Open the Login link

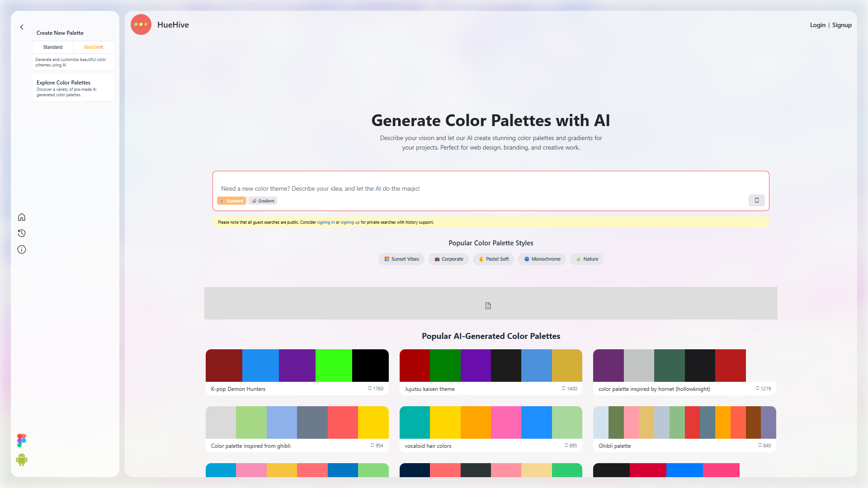(x=817, y=25)
